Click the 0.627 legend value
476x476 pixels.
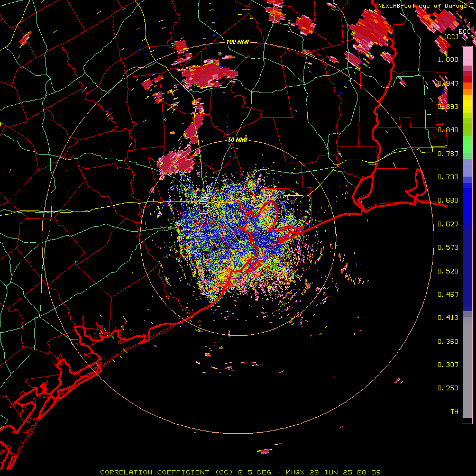pos(448,224)
